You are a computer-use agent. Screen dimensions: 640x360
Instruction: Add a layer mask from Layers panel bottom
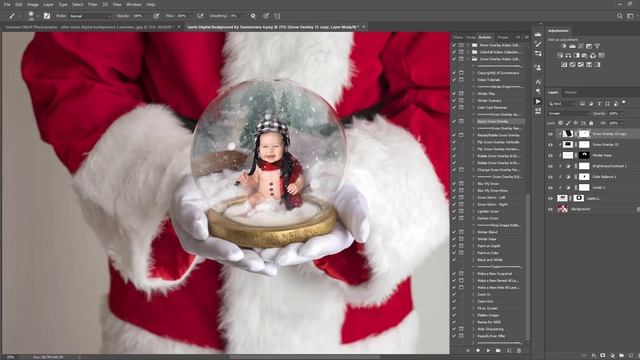(603, 356)
